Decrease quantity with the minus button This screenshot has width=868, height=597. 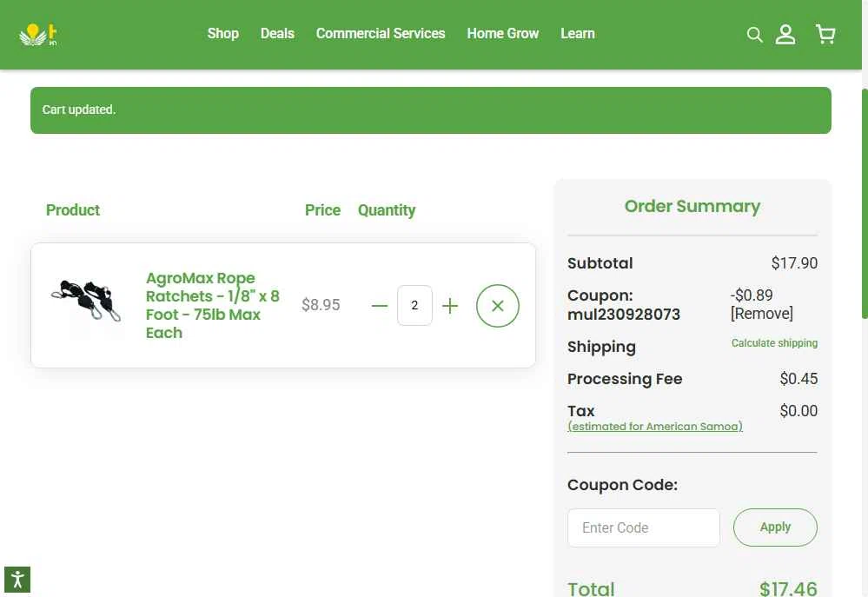(380, 306)
